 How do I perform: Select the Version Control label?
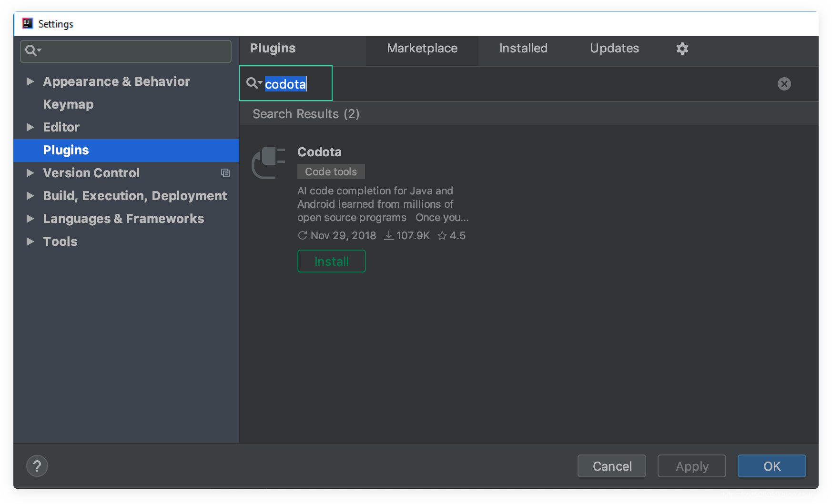click(91, 173)
